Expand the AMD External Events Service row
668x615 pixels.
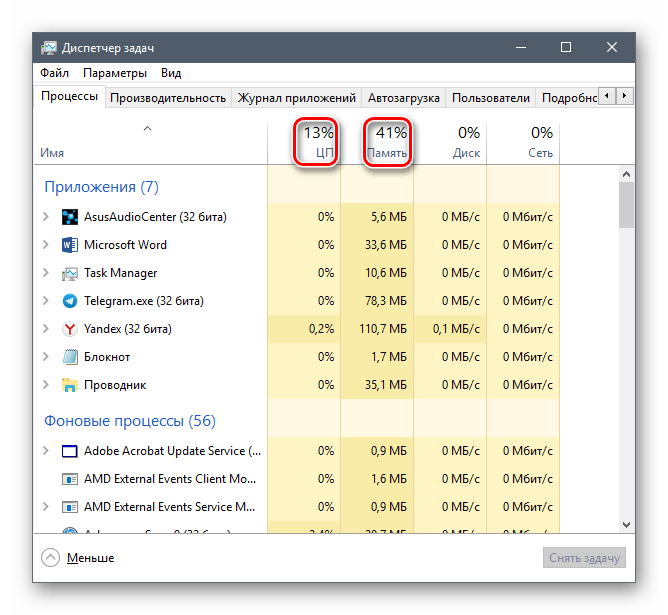46,507
